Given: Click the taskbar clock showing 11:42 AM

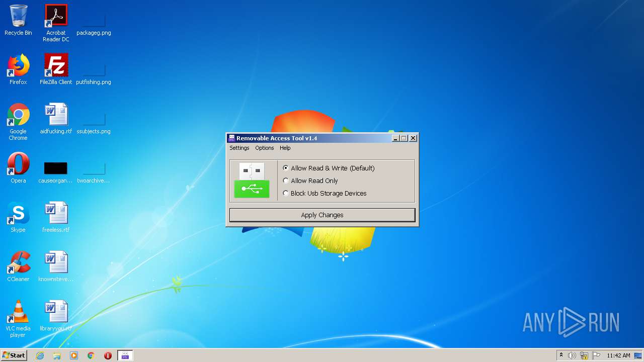Looking at the screenshot, I should click(x=618, y=355).
